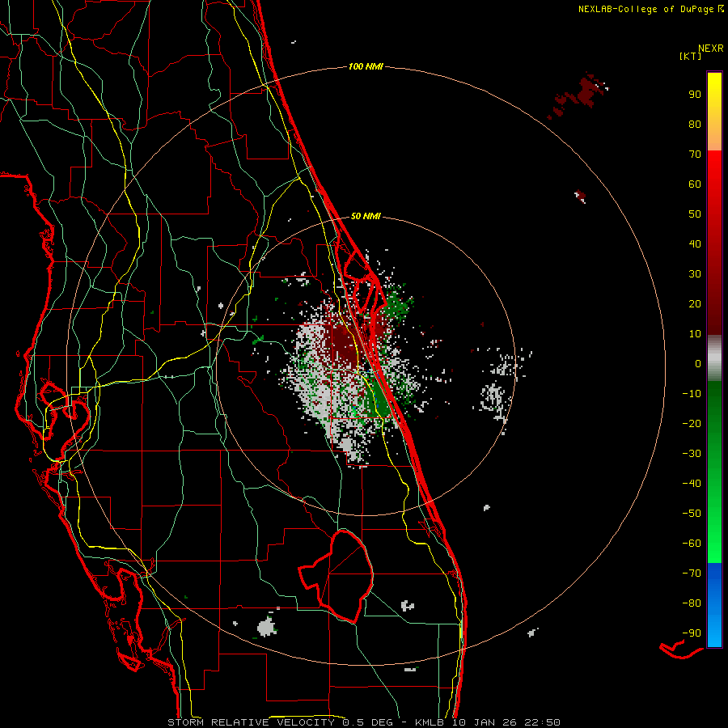Select the -20 value on velocity scale
Screen dimensions: 728x728
692,423
